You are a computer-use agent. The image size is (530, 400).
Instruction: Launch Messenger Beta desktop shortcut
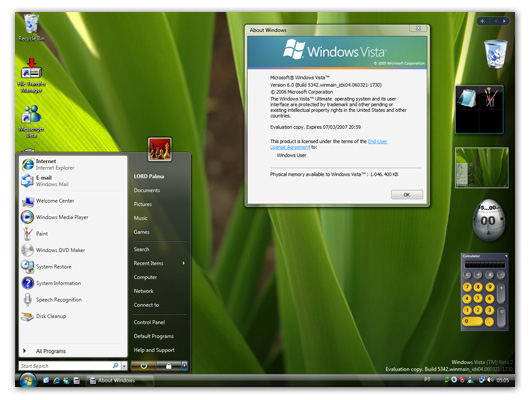(x=31, y=121)
